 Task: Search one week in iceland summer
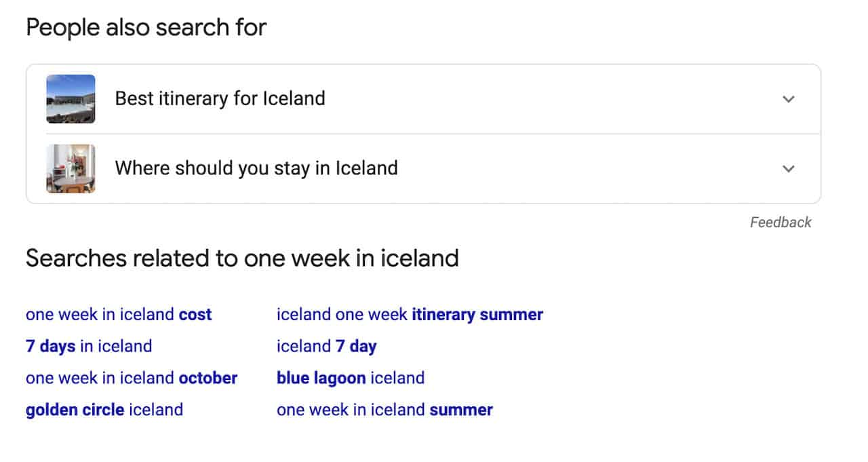tap(384, 410)
